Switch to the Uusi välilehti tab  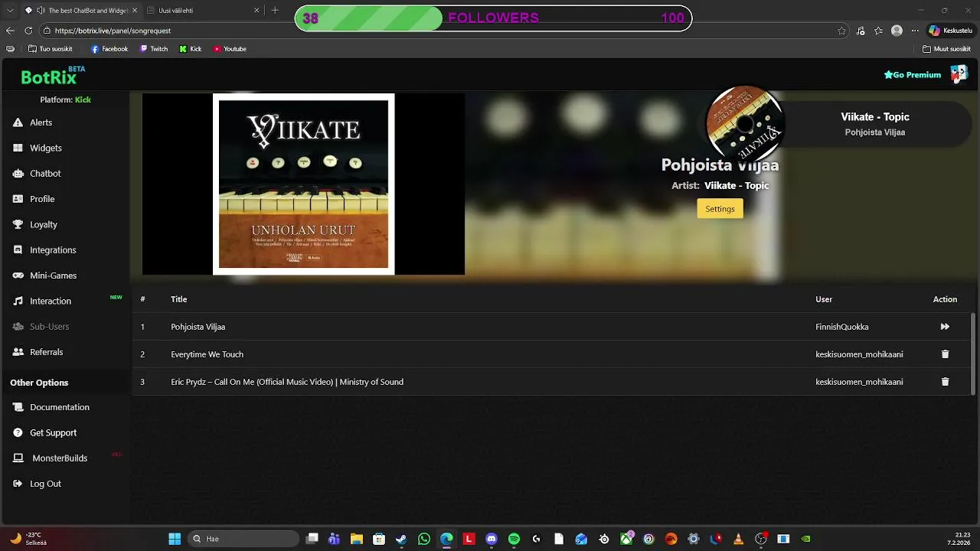(x=203, y=11)
